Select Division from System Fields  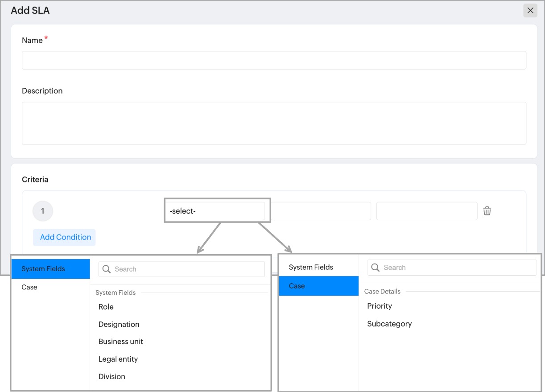[112, 376]
